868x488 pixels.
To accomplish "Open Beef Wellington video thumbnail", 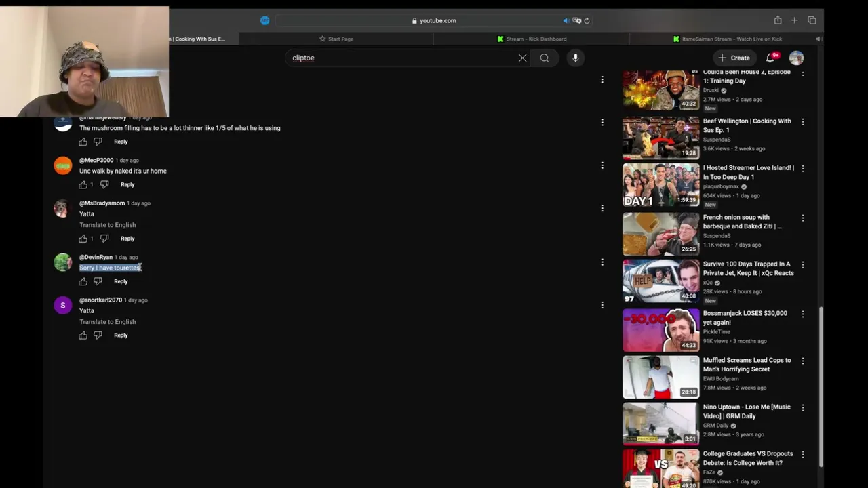I will (660, 138).
